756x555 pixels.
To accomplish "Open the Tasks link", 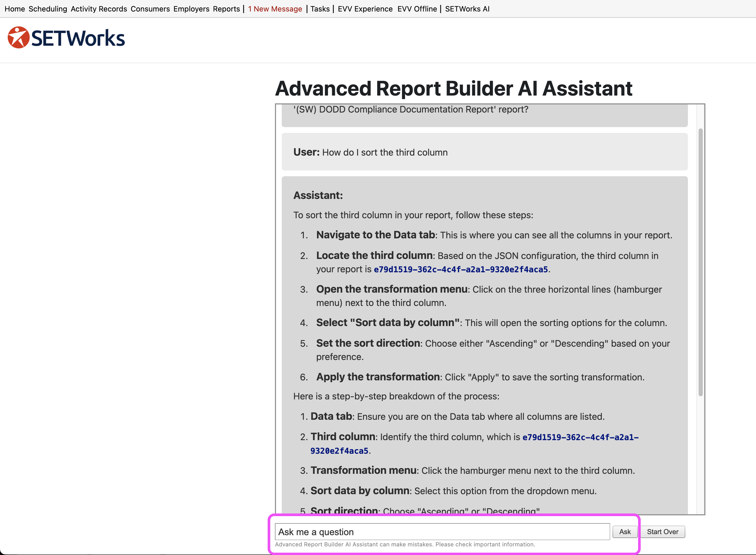I will (320, 9).
